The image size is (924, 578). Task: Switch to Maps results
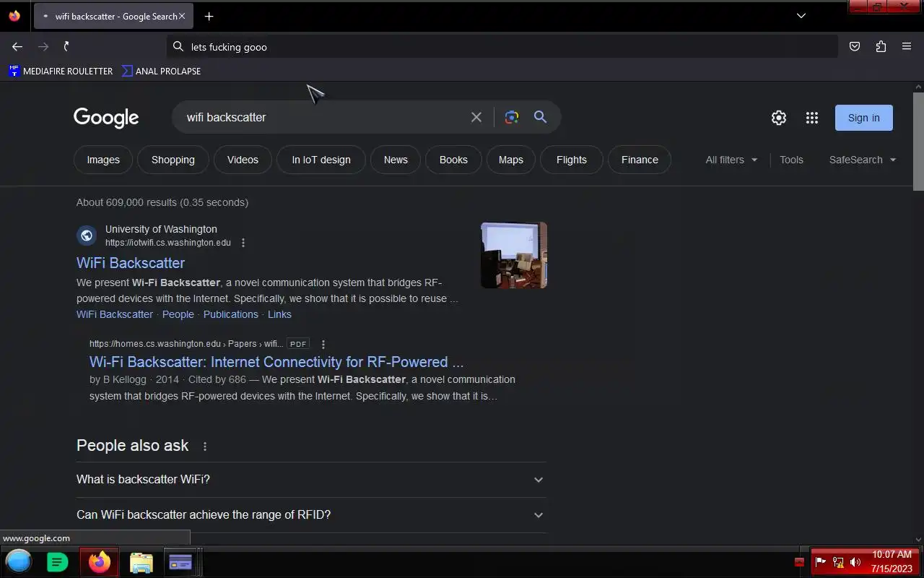click(x=511, y=160)
